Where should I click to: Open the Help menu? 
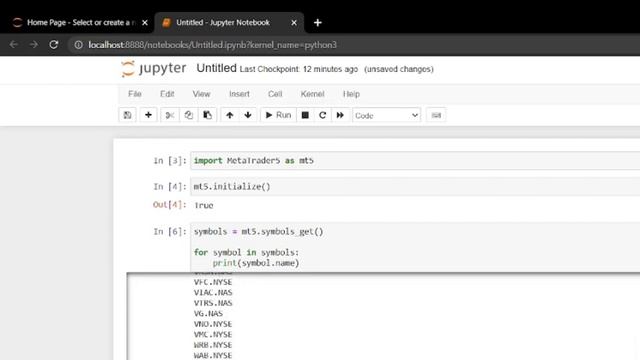pos(351,94)
